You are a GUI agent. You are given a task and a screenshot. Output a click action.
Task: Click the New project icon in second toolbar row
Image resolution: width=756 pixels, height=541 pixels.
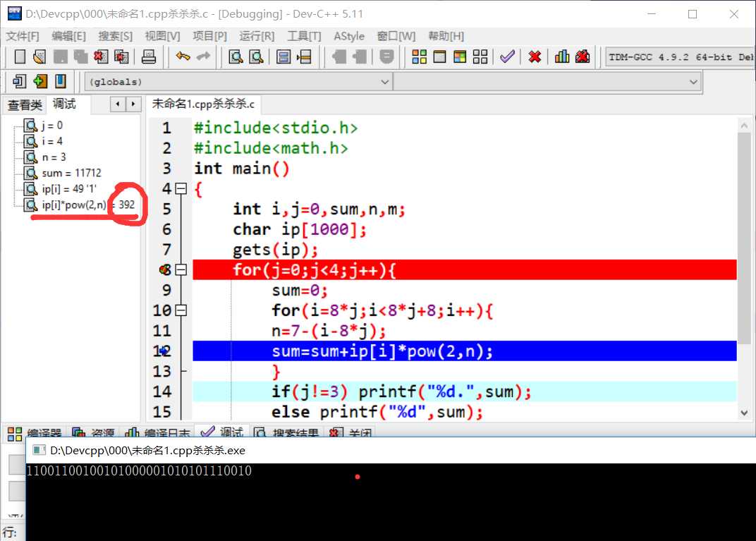point(20,82)
